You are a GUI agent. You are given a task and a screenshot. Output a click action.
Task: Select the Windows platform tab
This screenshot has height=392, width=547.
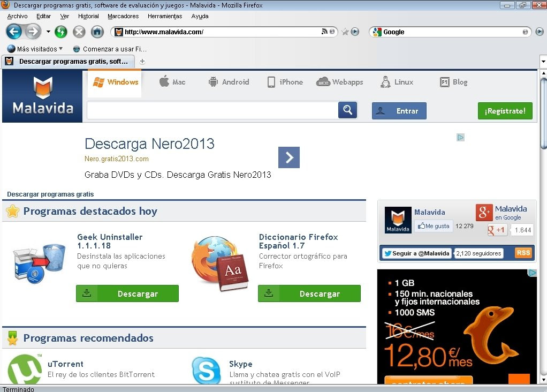(115, 82)
